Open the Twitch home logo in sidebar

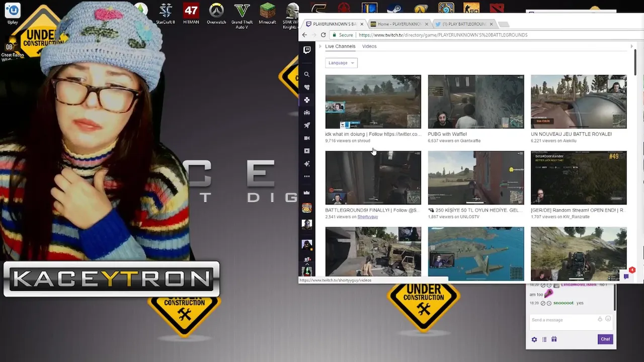click(307, 50)
